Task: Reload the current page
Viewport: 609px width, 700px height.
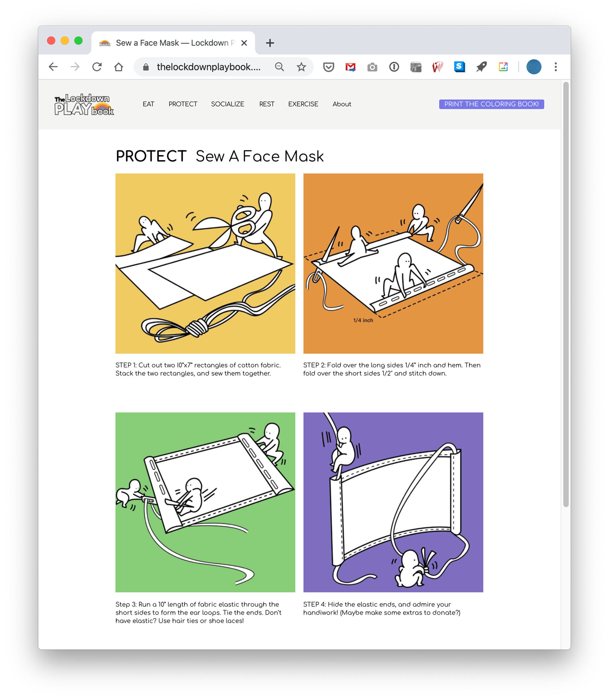Action: click(x=97, y=67)
